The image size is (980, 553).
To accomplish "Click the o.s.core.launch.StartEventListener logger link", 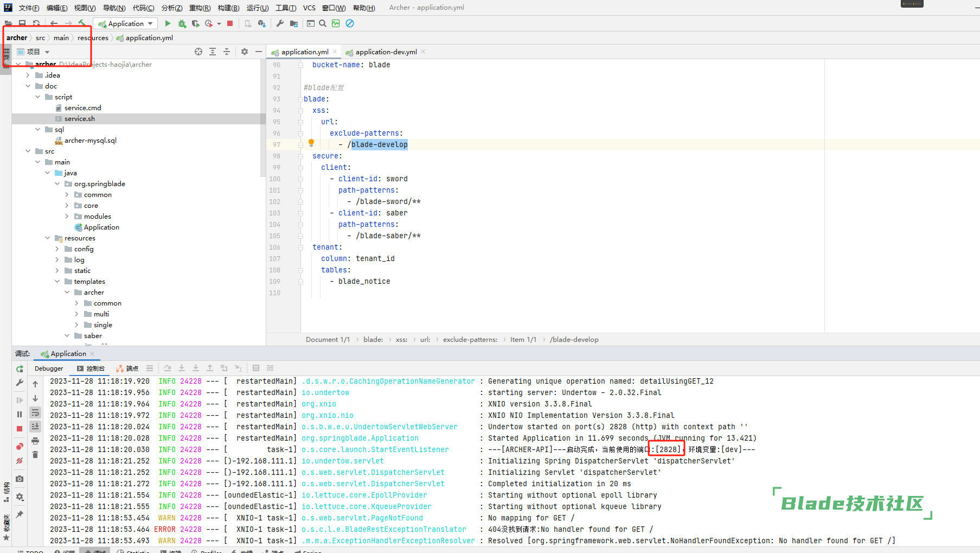I will (x=375, y=449).
